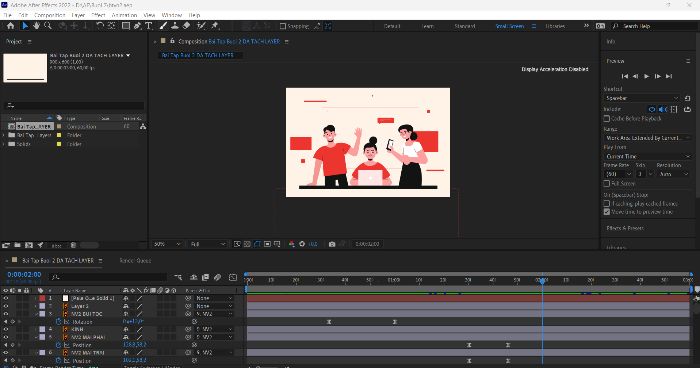This screenshot has width=700, height=368.
Task: Open Full resolution dropdown in viewer
Action: pyautogui.click(x=208, y=244)
